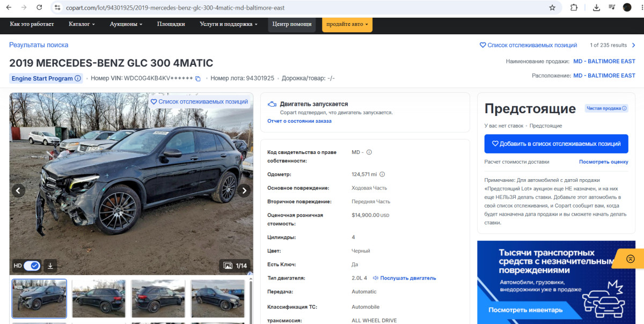
Task: Click odometer value 124,571 mi
Action: [364, 174]
